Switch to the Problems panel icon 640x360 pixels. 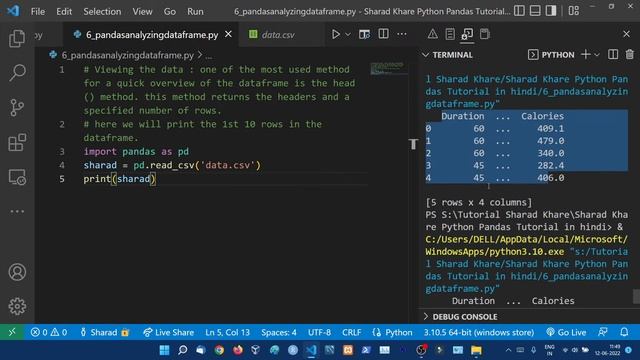click(433, 34)
